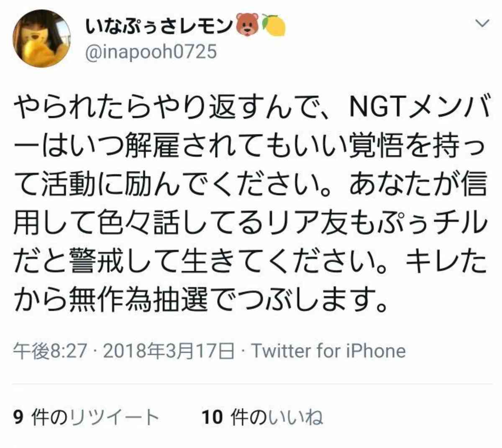Click the retweet count number 9
502x448 pixels.
[x=18, y=417]
